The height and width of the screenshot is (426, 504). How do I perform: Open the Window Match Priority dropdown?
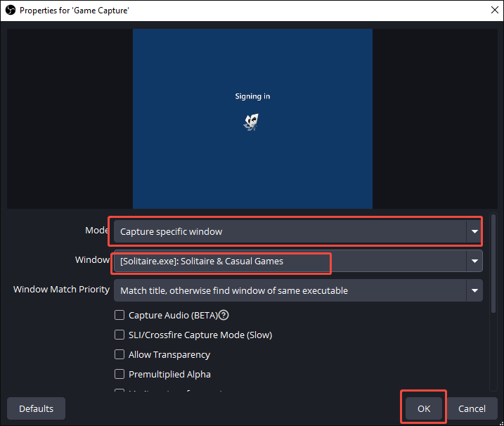[298, 290]
